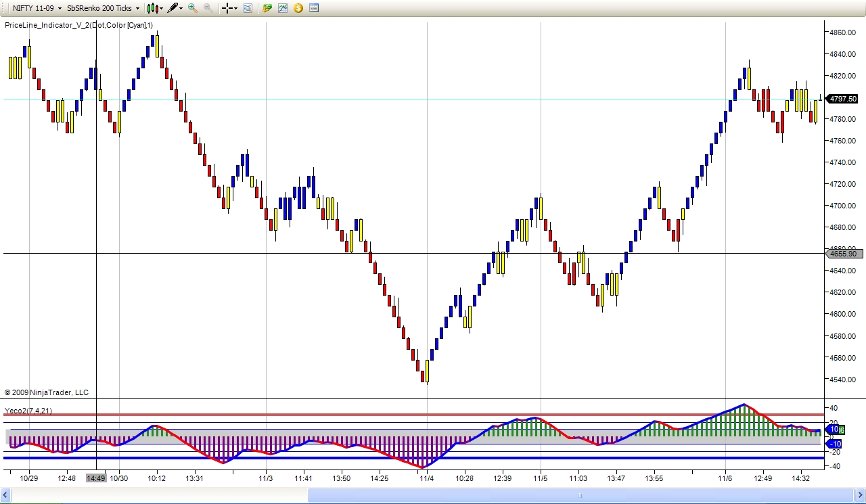Click the 4820.00 price axis label

[x=842, y=76]
